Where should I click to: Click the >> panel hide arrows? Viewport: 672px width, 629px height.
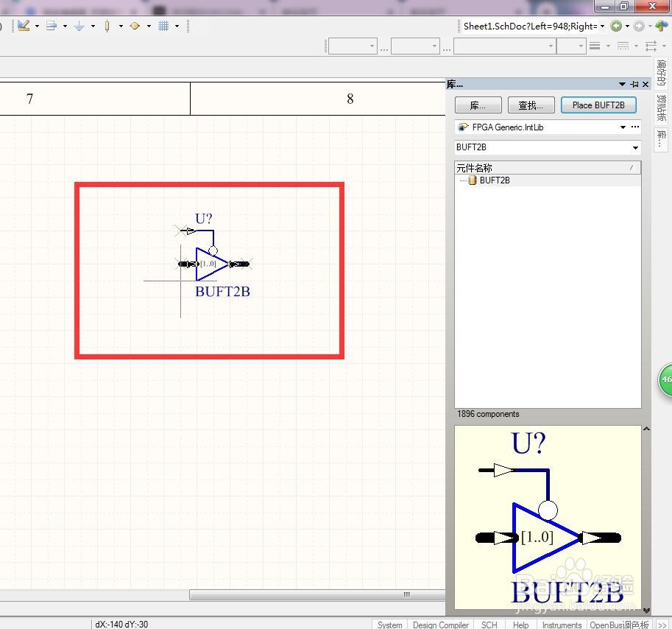pyautogui.click(x=662, y=625)
